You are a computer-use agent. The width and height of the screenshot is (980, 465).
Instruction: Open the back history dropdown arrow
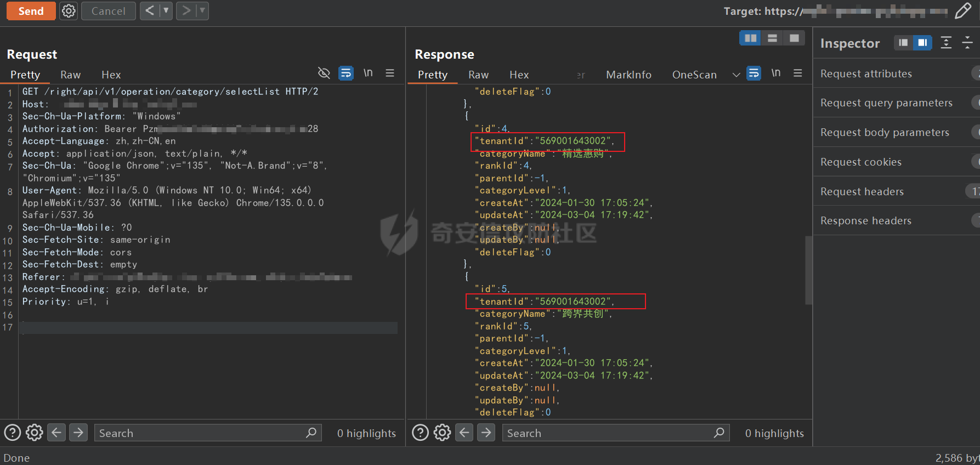point(166,10)
